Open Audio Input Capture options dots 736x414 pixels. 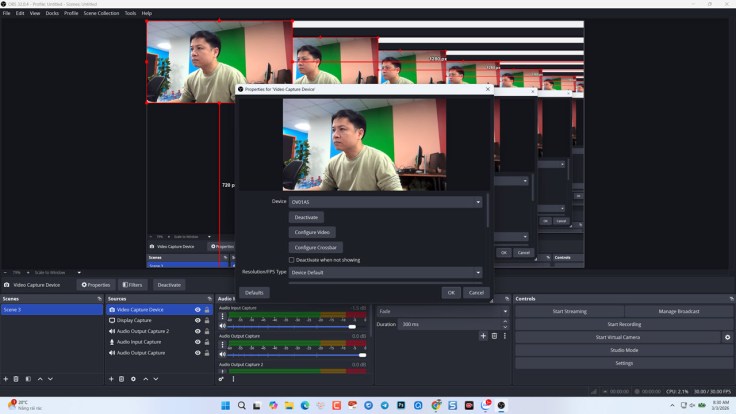(222, 316)
